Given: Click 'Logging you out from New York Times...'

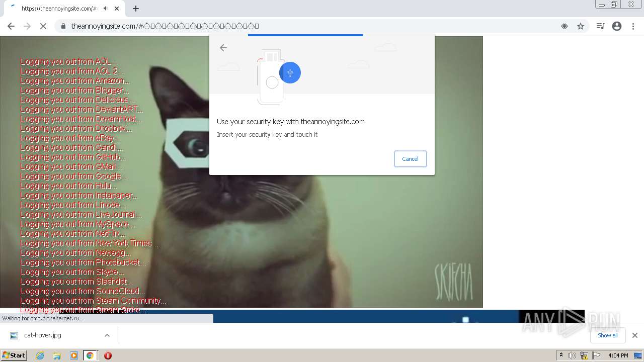Looking at the screenshot, I should (89, 243).
